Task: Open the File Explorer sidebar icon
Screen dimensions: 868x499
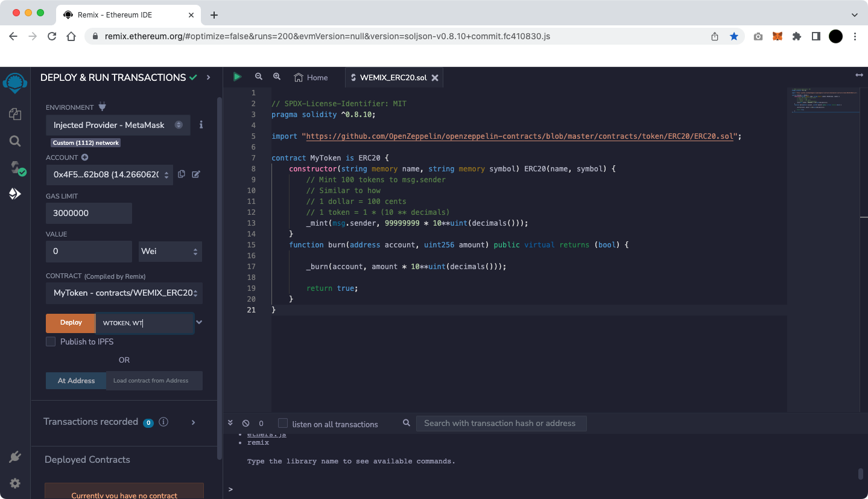Action: click(15, 114)
